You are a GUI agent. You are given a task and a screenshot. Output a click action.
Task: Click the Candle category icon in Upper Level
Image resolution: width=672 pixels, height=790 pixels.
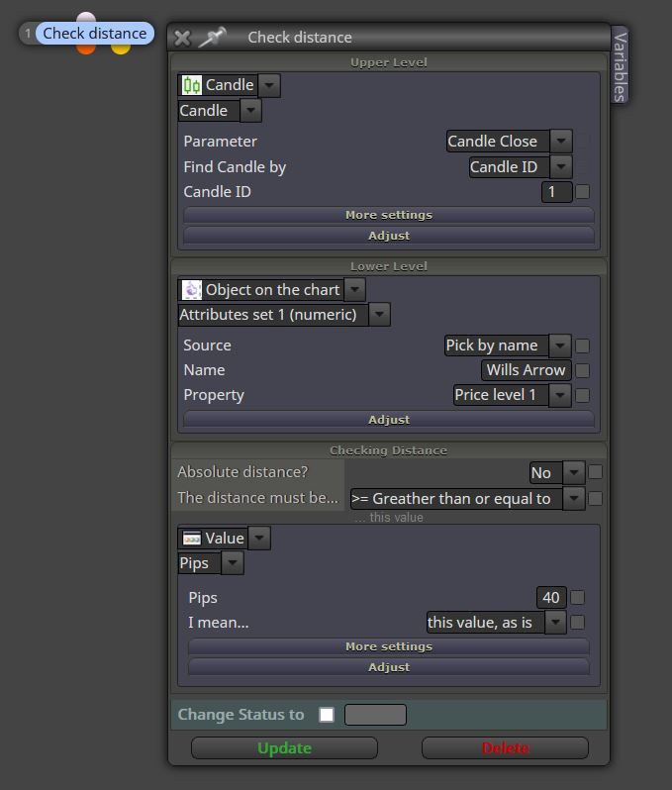click(x=191, y=85)
